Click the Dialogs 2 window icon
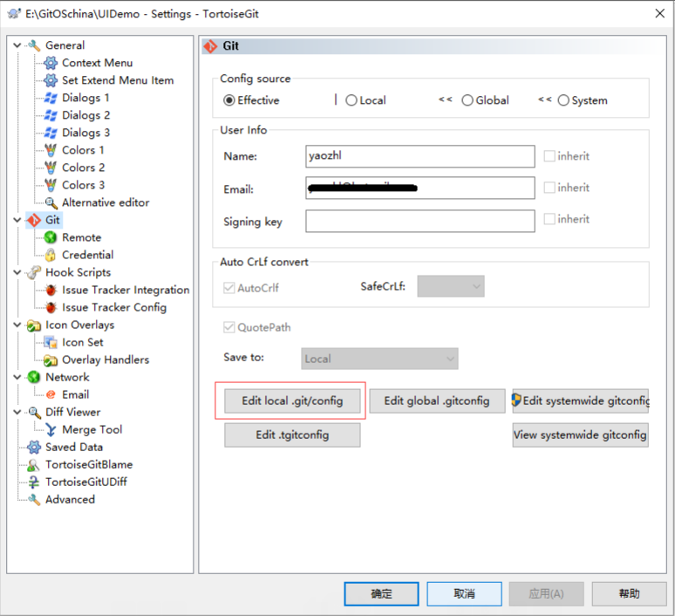675x616 pixels. (x=51, y=115)
